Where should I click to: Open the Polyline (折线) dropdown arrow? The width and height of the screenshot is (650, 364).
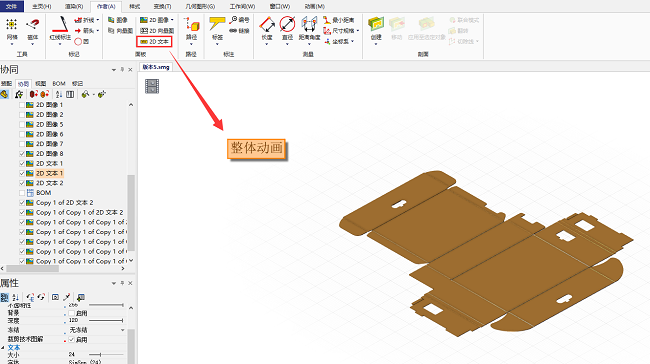coord(98,20)
